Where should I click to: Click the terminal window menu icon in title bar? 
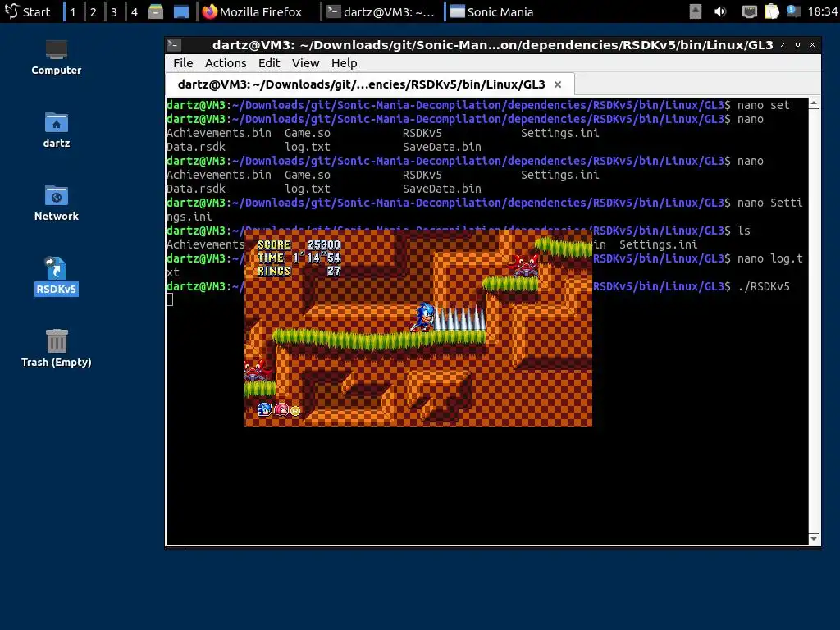[174, 45]
